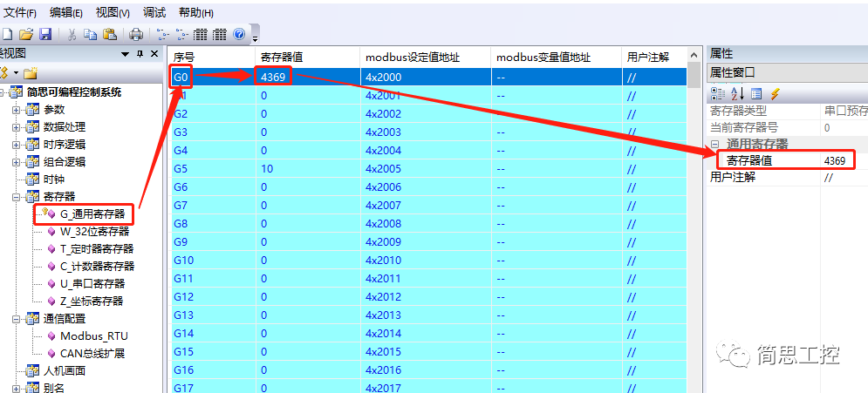Select 人机画面 in the tree
The image size is (868, 393).
(65, 371)
